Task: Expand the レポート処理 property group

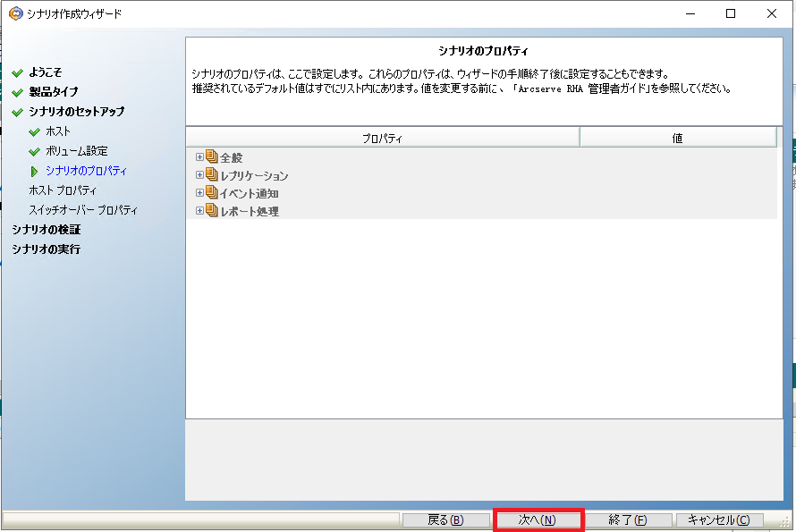Action: (x=199, y=210)
